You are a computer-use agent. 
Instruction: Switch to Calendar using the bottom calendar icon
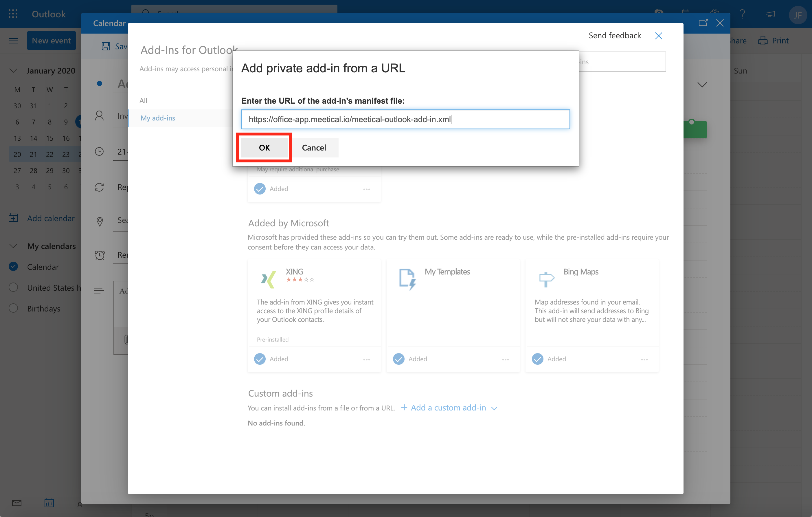tap(49, 503)
